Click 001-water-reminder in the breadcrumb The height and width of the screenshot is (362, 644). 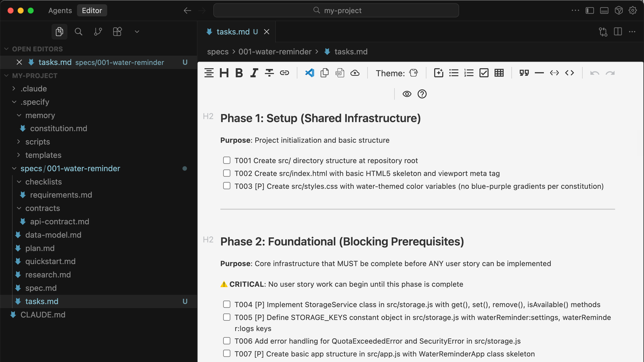coord(275,52)
